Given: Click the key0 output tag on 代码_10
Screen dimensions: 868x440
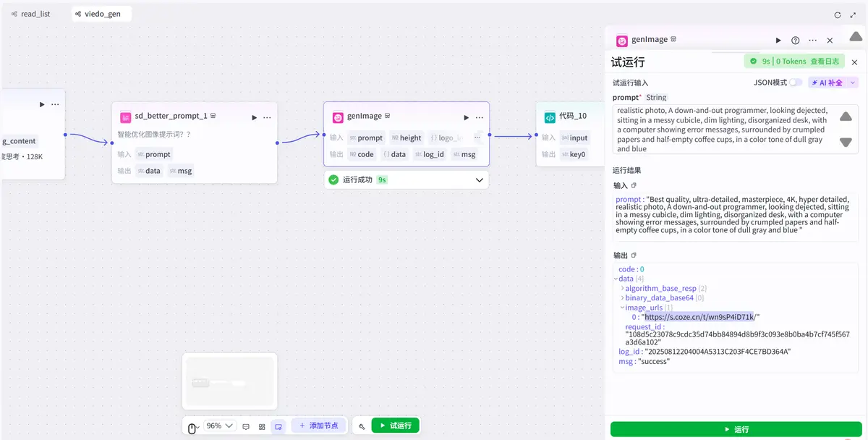Looking at the screenshot, I should pyautogui.click(x=573, y=154).
